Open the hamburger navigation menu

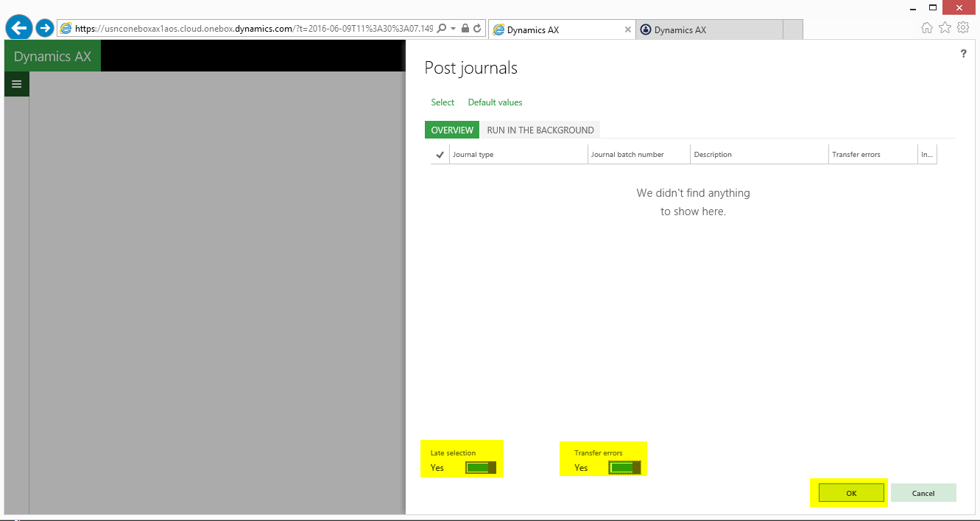point(16,84)
